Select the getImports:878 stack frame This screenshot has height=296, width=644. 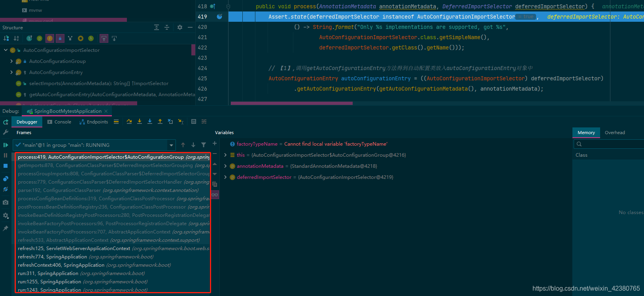click(113, 165)
